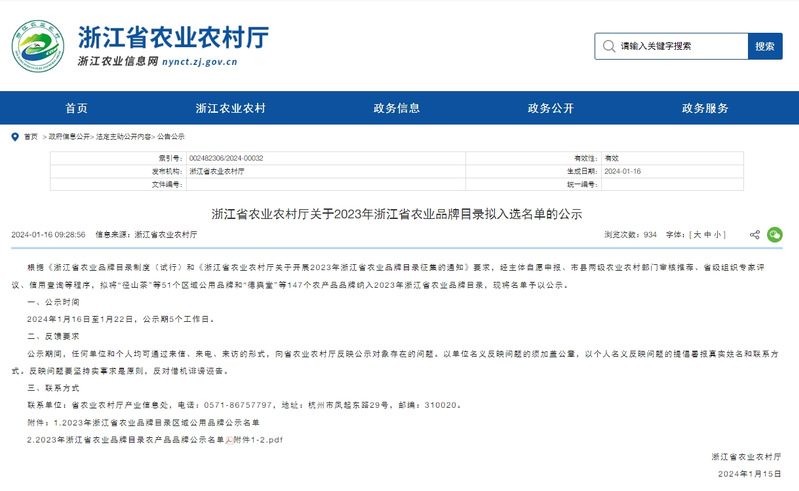Click the Zhejiang agriculture department logo
The width and height of the screenshot is (799, 491).
click(38, 46)
